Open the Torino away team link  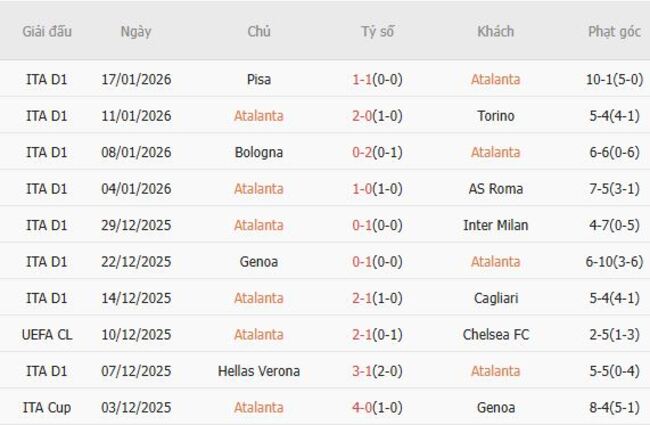pyautogui.click(x=495, y=116)
